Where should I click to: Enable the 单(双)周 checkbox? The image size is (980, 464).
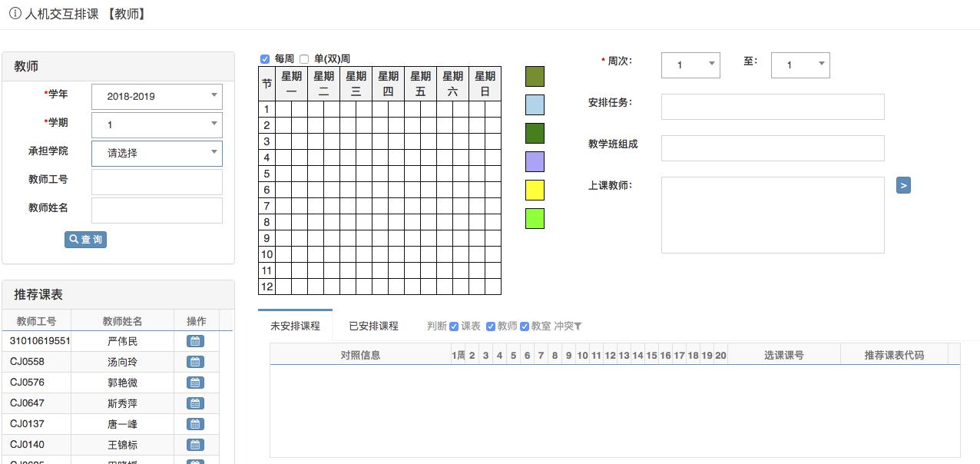pyautogui.click(x=305, y=58)
